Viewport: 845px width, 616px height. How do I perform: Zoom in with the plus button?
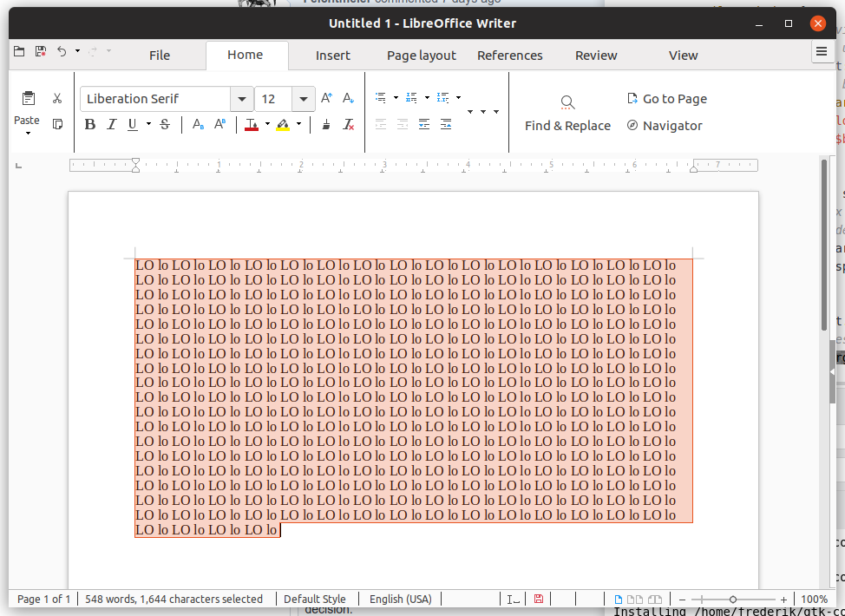pyautogui.click(x=783, y=600)
